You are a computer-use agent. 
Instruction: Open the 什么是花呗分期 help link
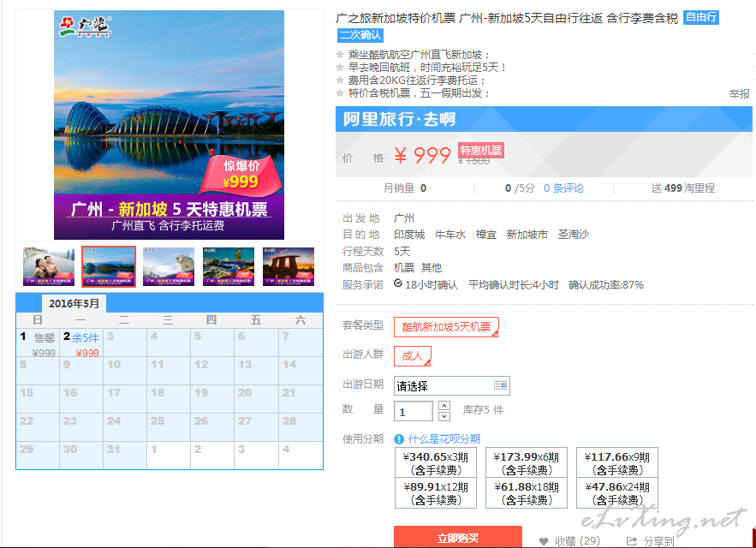(444, 439)
